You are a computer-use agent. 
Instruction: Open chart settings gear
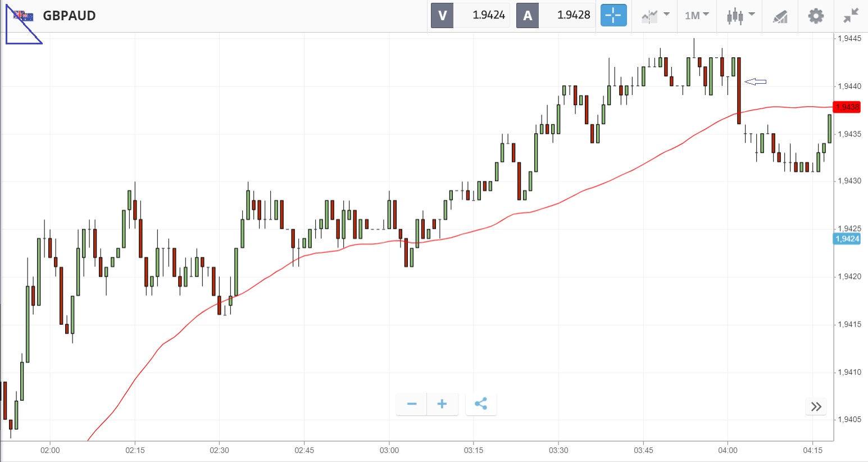pos(816,16)
